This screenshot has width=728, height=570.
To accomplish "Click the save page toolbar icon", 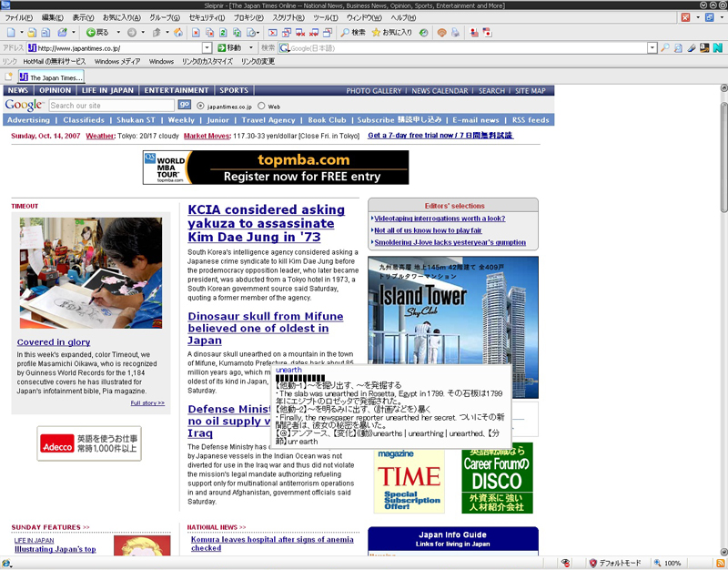I will 45,33.
